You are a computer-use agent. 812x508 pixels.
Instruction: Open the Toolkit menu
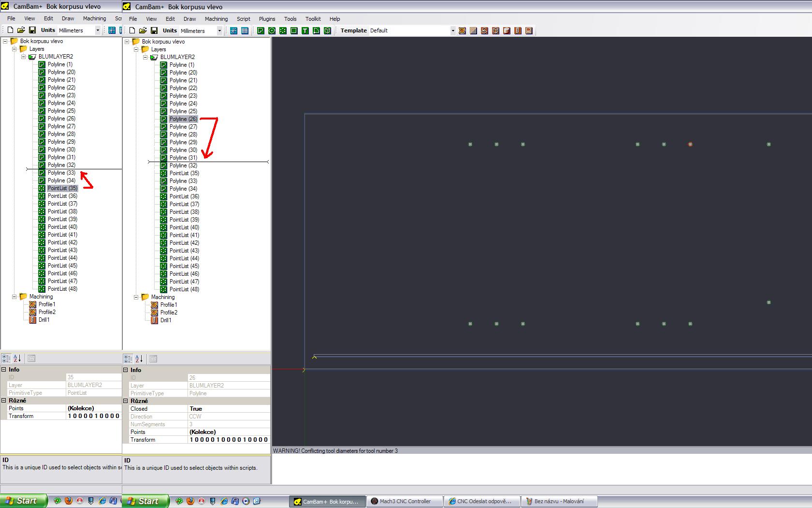(x=313, y=19)
